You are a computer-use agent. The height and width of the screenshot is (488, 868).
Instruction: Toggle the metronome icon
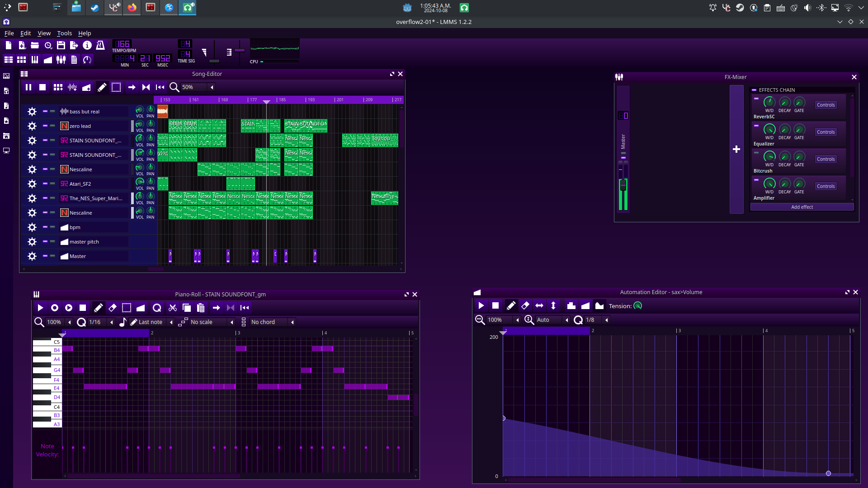[100, 45]
